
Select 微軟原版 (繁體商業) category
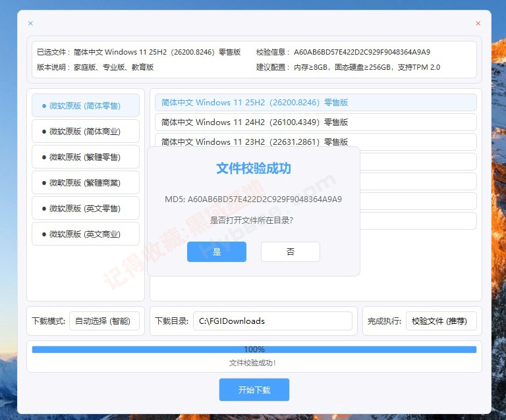pos(86,183)
